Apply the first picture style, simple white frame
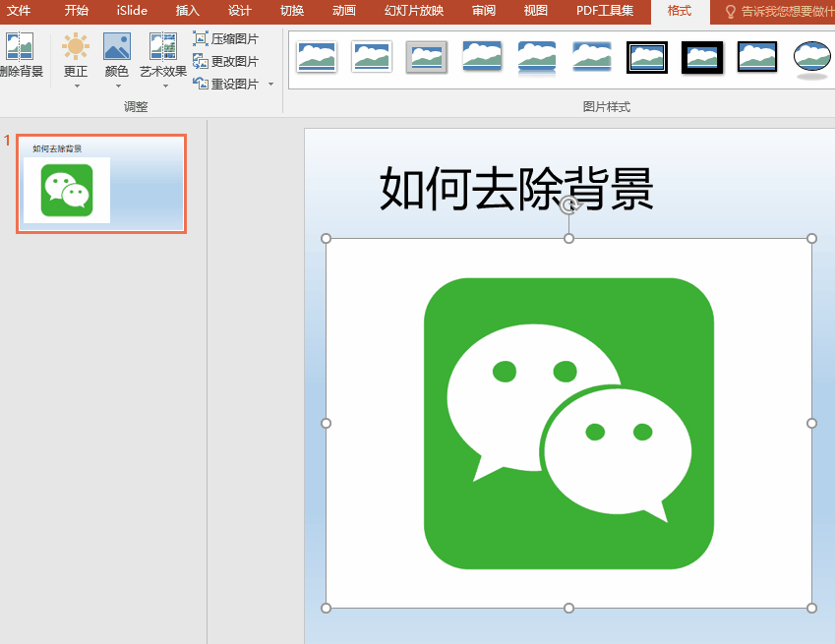835x644 pixels. pyautogui.click(x=317, y=57)
